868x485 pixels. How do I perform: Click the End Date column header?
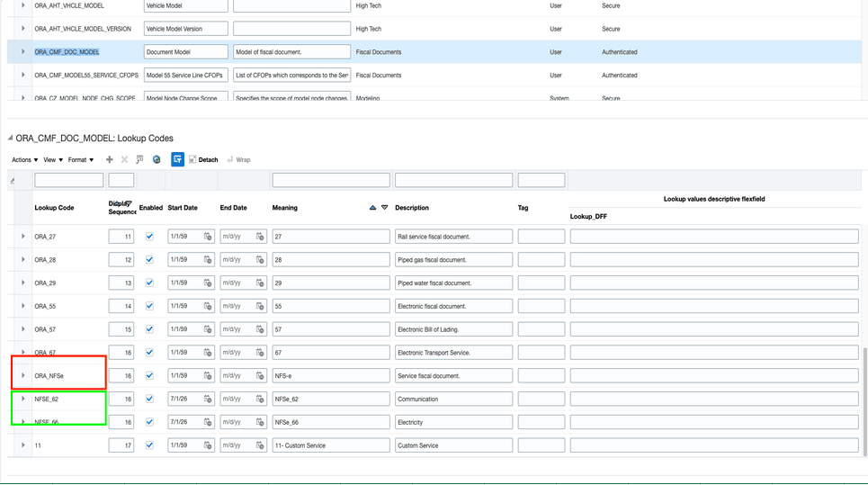234,208
